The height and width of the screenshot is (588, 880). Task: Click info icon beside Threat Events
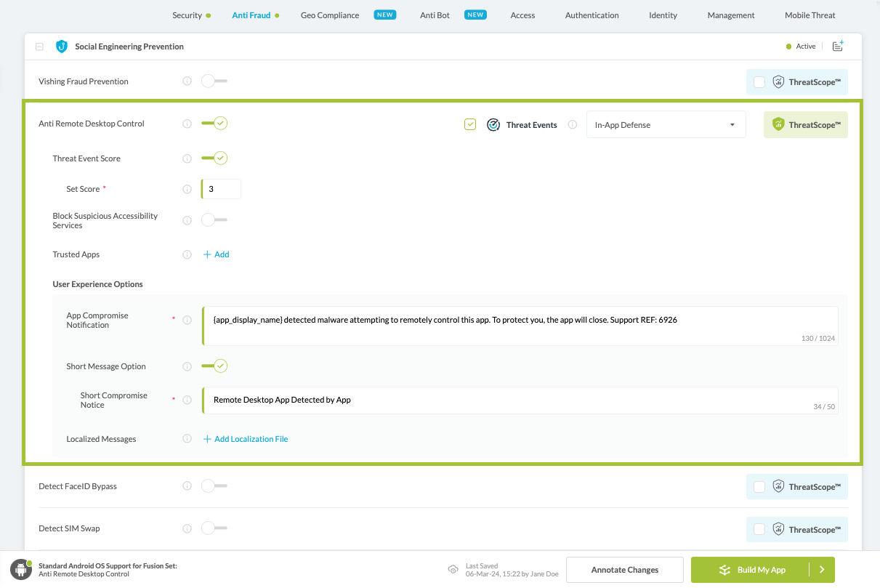(571, 125)
